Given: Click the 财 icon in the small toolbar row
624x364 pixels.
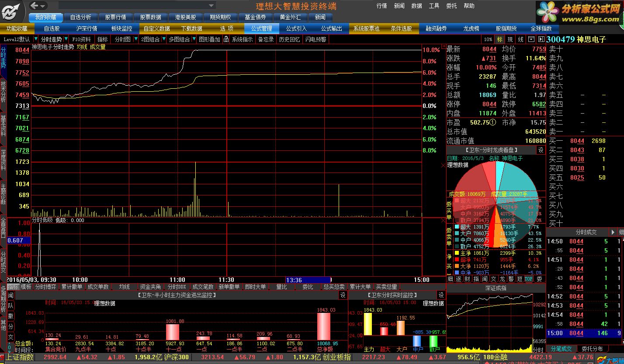Looking at the screenshot, I should point(467,279).
